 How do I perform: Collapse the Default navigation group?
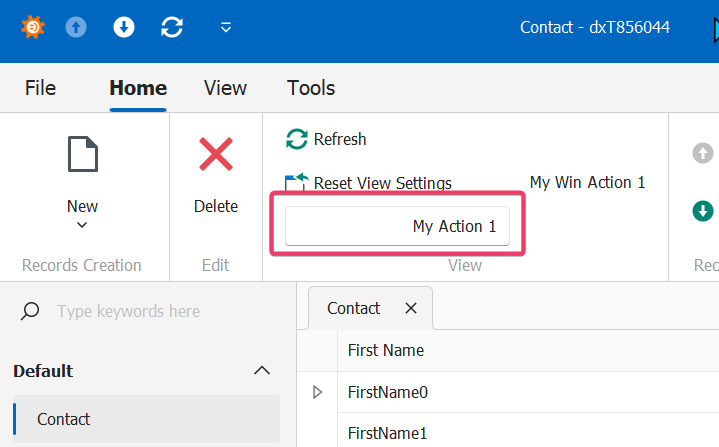tap(262, 371)
